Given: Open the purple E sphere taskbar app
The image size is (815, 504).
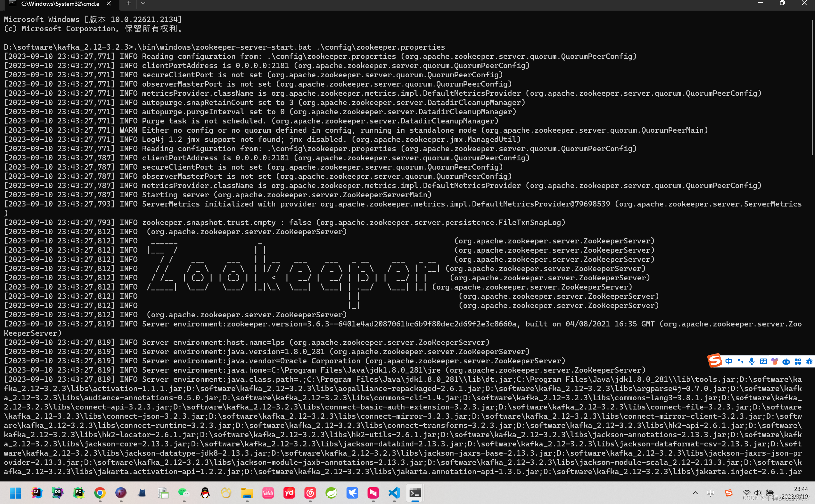Looking at the screenshot, I should 121,493.
